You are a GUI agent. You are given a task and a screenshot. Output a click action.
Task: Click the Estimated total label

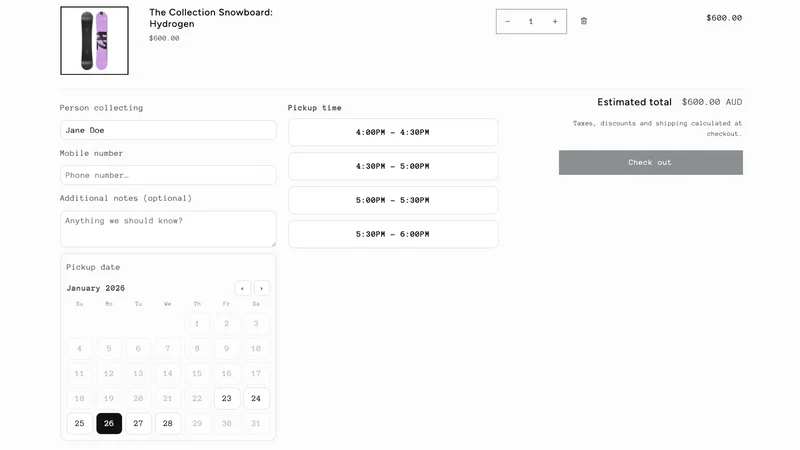(634, 102)
